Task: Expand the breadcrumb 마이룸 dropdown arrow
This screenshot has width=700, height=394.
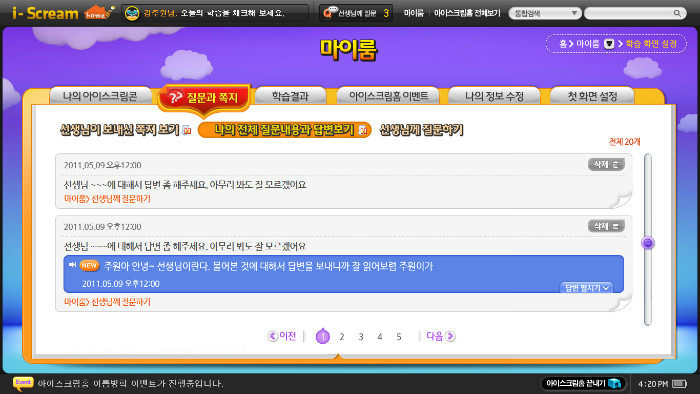Action: 609,44
